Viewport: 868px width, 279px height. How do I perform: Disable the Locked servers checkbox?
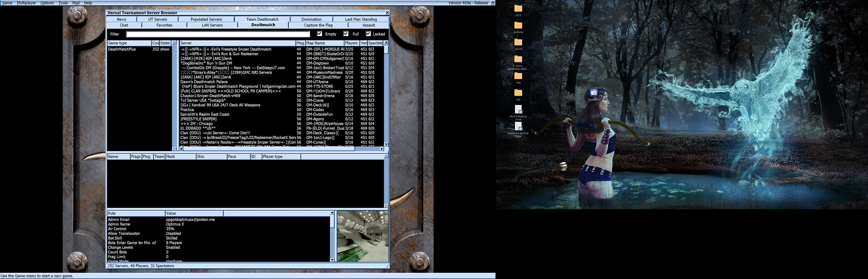[x=368, y=34]
